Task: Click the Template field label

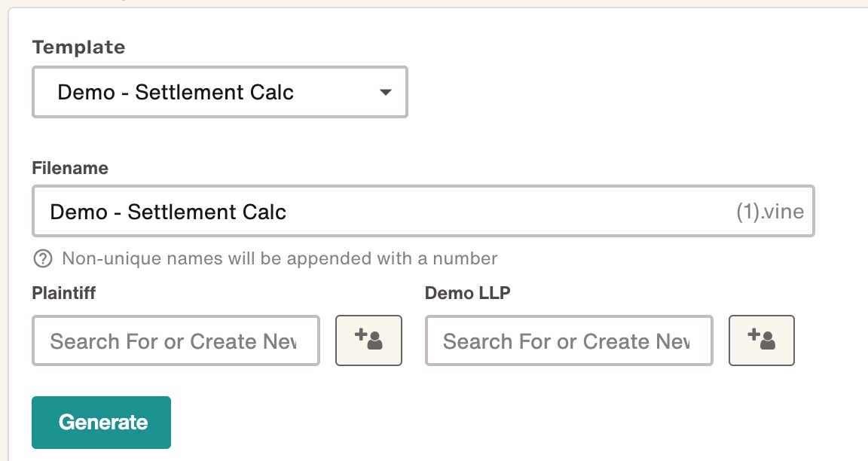Action: (x=78, y=47)
